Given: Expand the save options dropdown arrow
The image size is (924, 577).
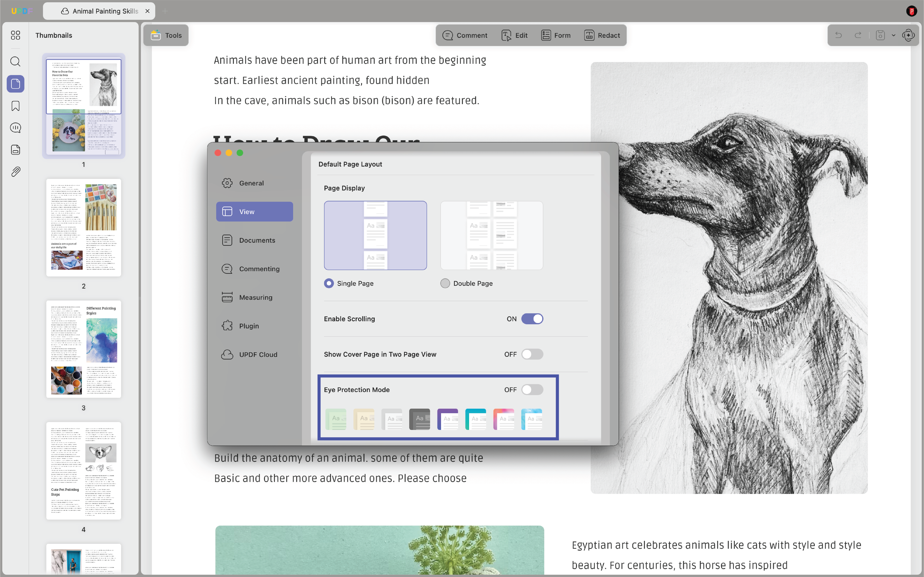Looking at the screenshot, I should 894,35.
